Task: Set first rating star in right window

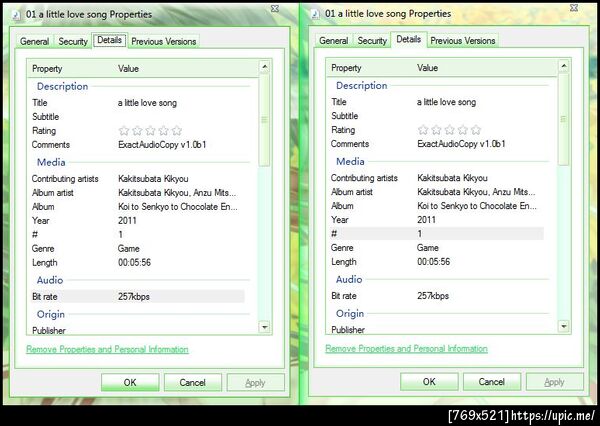Action: click(x=423, y=130)
